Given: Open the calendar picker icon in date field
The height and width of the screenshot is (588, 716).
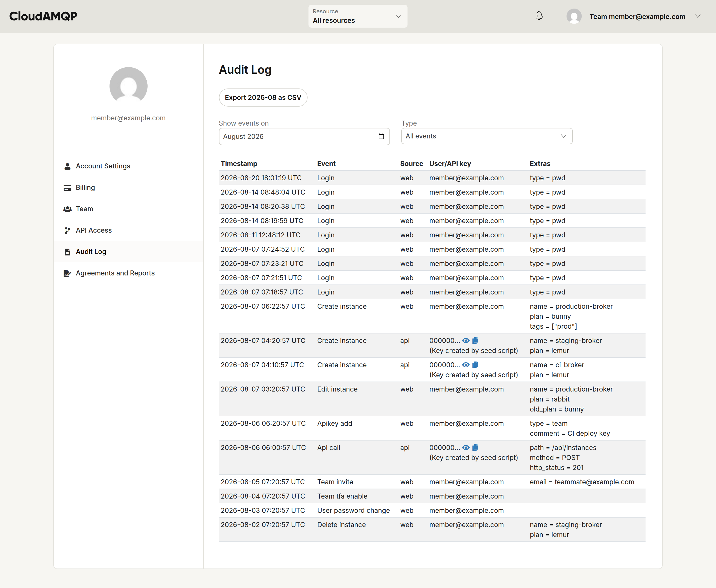Looking at the screenshot, I should click(381, 137).
